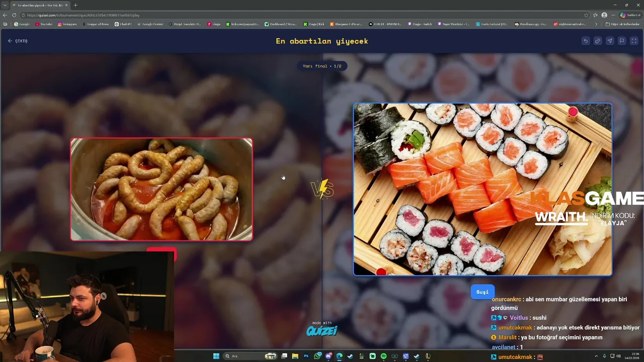Open the Google Gemini bookmark
Screen dimensions: 644x362
150,24
